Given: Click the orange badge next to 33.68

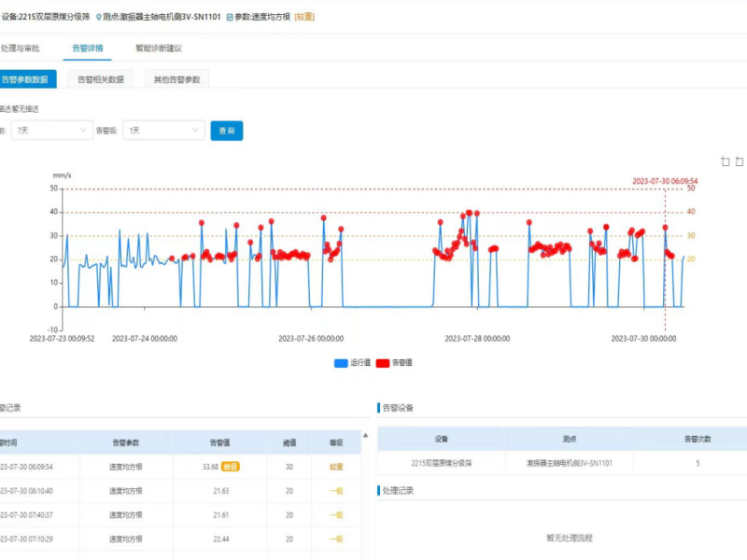Looking at the screenshot, I should tap(230, 467).
